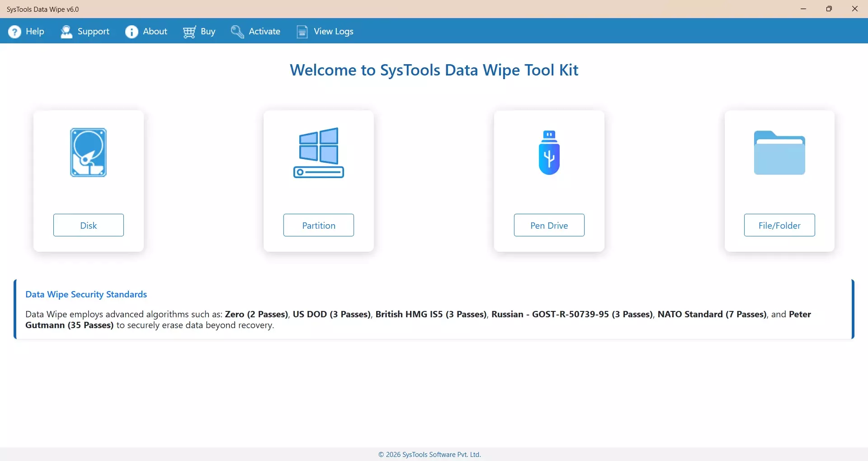868x461 pixels.
Task: Choose the File/Folder wipe button
Action: pyautogui.click(x=779, y=225)
